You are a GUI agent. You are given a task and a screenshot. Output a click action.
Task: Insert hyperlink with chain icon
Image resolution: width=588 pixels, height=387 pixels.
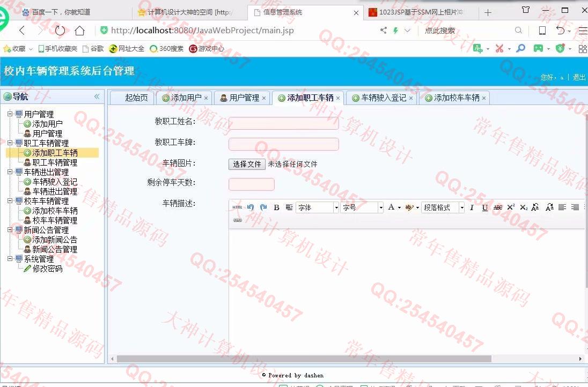click(238, 220)
